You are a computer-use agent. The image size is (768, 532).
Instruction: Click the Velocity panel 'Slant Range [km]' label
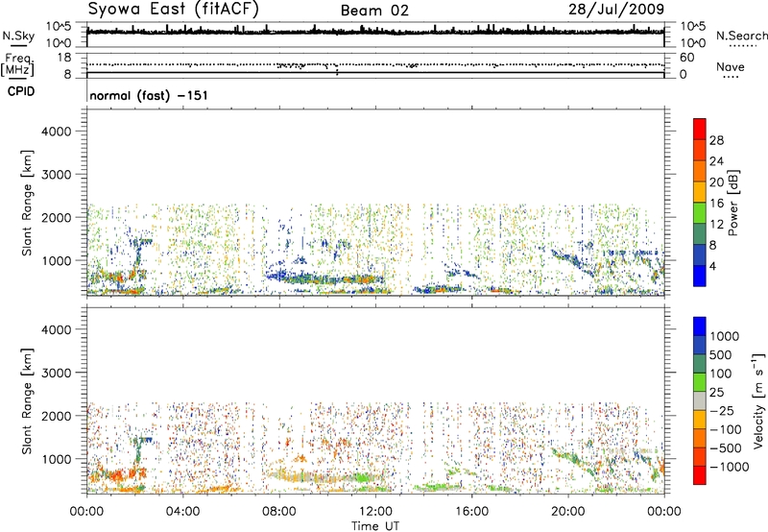(27, 401)
